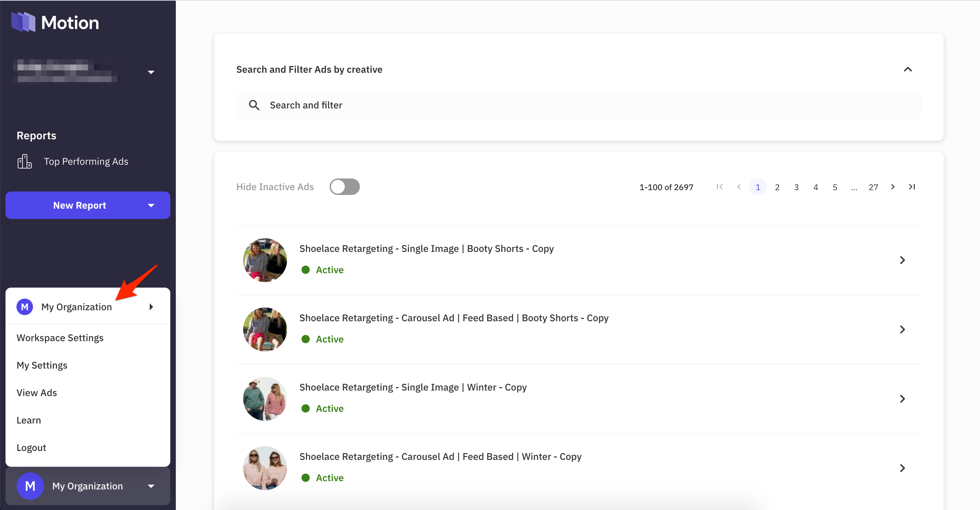Open the Learn page
The image size is (980, 510).
29,420
